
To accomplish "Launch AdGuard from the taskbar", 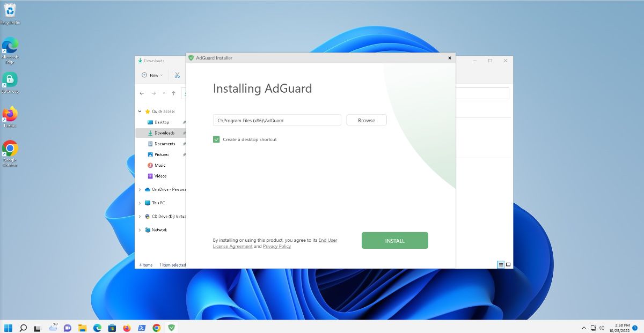I will pyautogui.click(x=171, y=327).
